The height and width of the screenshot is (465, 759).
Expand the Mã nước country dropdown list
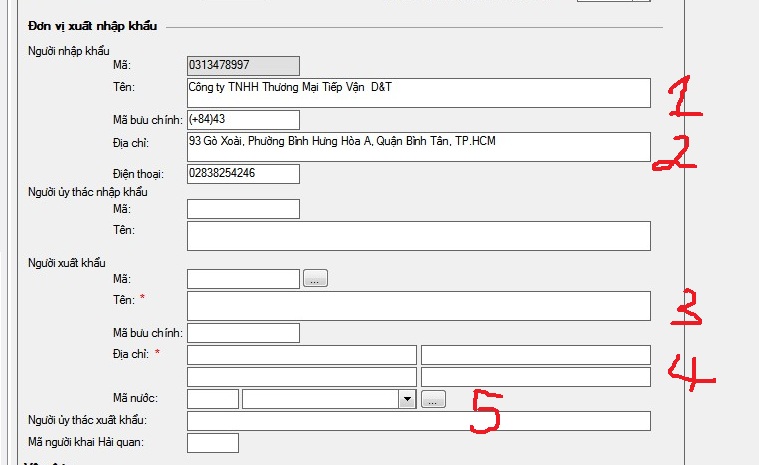click(x=407, y=399)
